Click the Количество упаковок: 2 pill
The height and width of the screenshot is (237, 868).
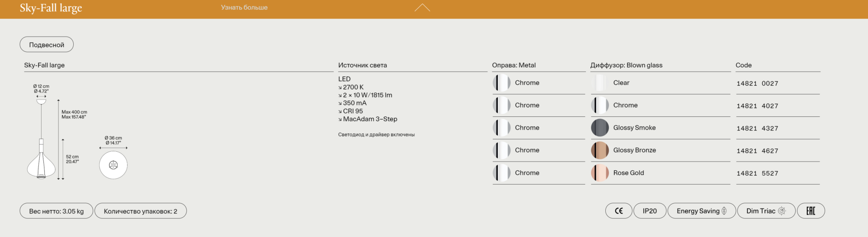tap(140, 211)
